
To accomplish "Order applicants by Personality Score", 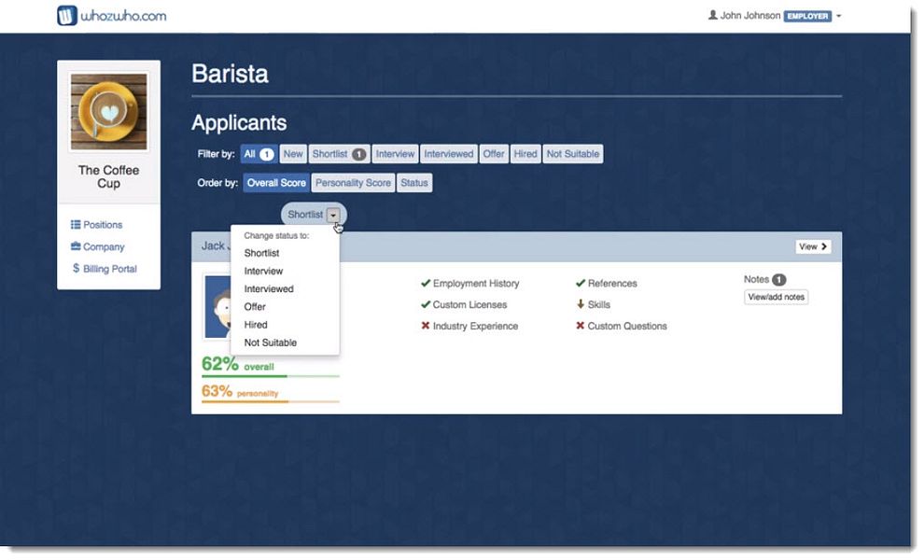I will click(353, 183).
